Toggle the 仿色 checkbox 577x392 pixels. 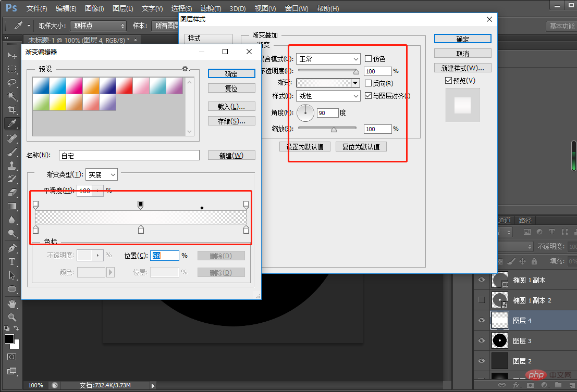(x=369, y=58)
